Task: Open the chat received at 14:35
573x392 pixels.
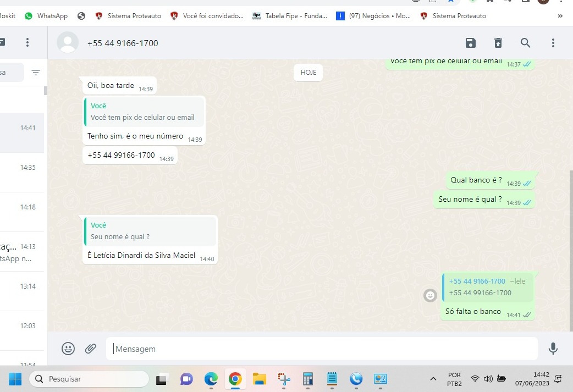Action: [x=22, y=172]
